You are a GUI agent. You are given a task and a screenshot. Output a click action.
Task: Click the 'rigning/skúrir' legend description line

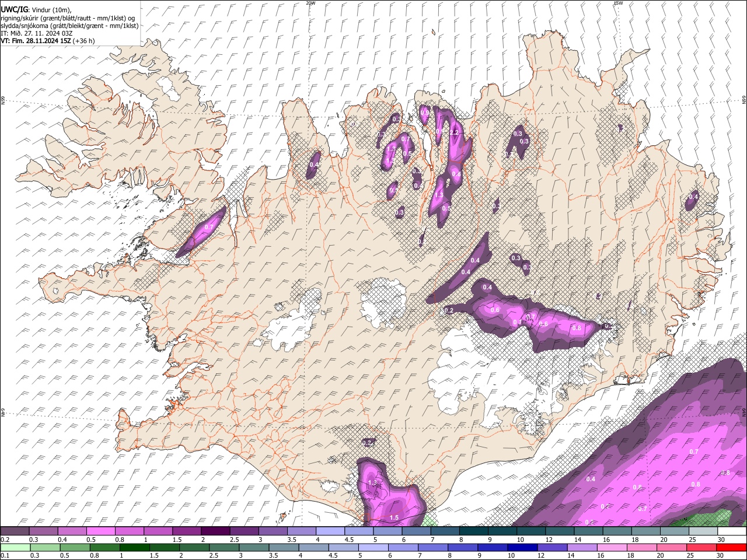[x=68, y=18]
